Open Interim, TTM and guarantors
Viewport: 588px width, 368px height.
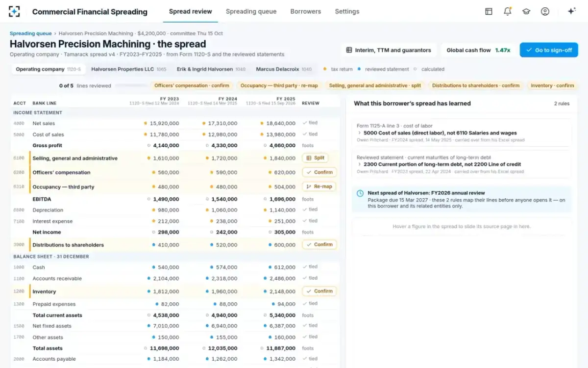click(x=389, y=50)
